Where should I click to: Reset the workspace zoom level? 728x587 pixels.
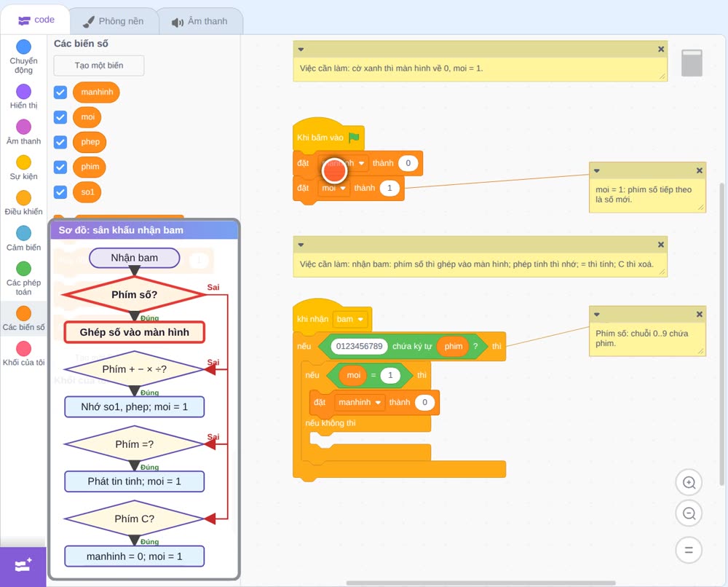click(x=689, y=551)
